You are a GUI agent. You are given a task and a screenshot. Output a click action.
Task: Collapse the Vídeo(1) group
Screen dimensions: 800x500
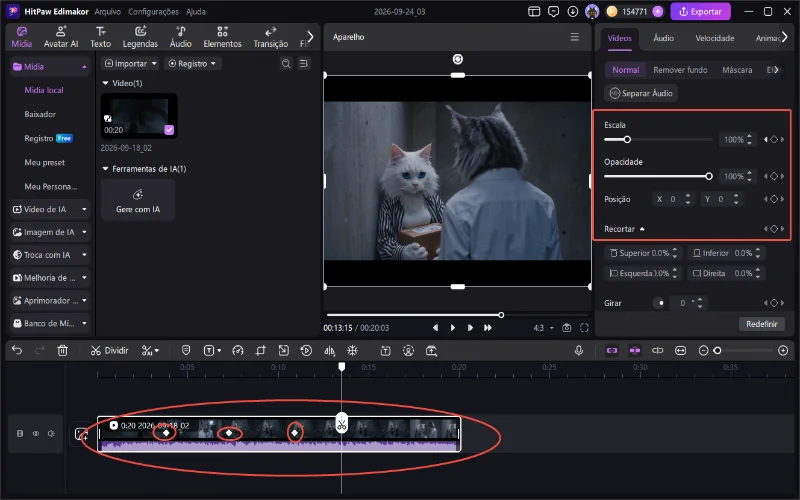[105, 83]
